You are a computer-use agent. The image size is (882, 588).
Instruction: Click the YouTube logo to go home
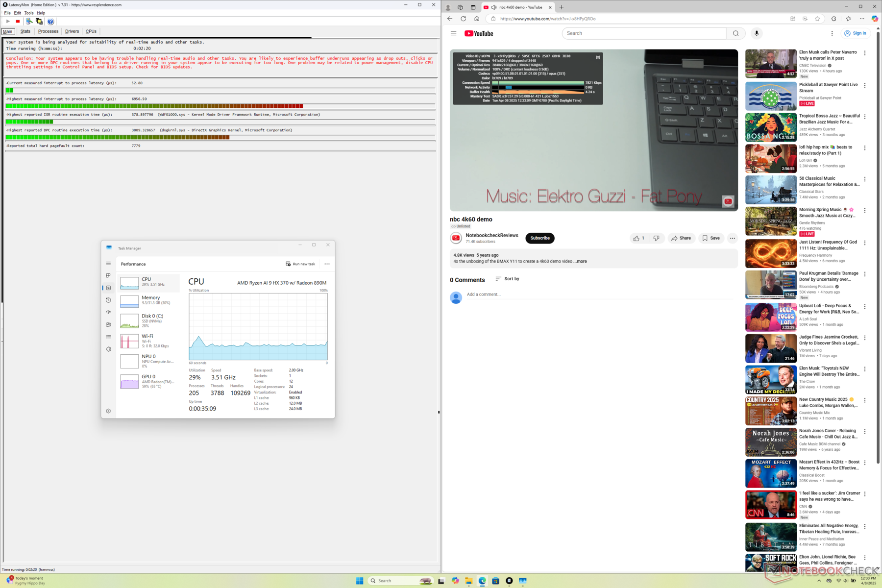coord(479,33)
